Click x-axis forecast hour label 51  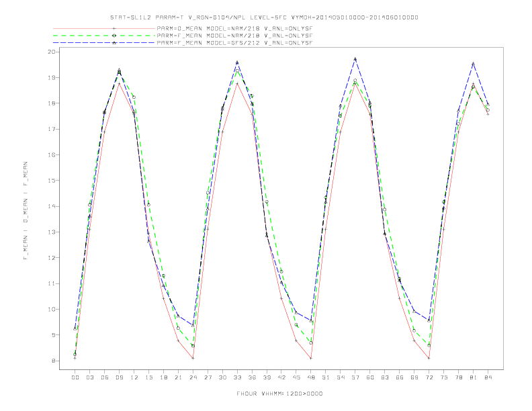coord(326,377)
